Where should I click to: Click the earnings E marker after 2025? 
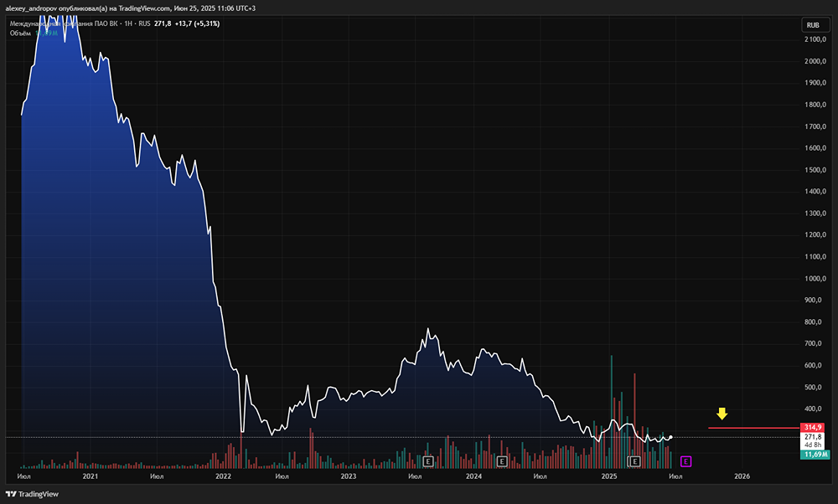[634, 461]
